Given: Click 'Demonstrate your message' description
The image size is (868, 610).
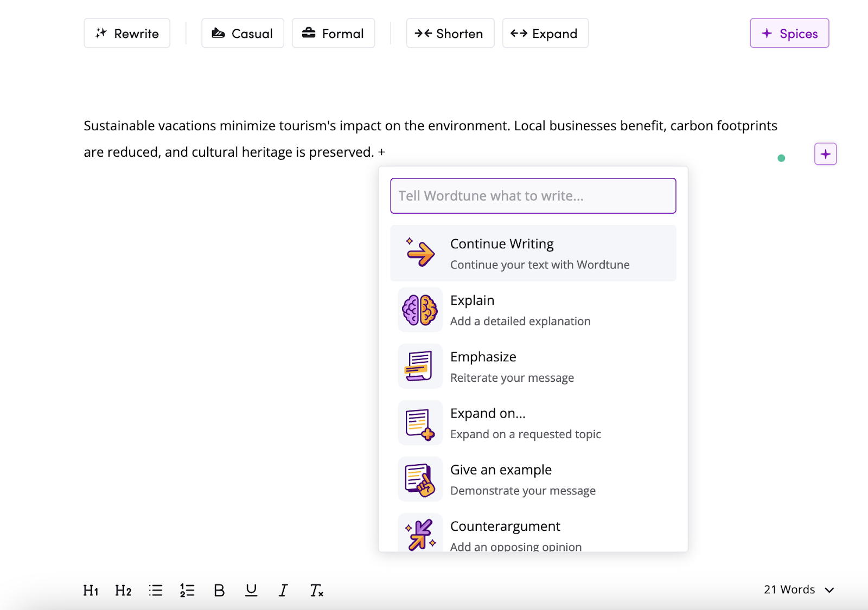Looking at the screenshot, I should click(523, 491).
